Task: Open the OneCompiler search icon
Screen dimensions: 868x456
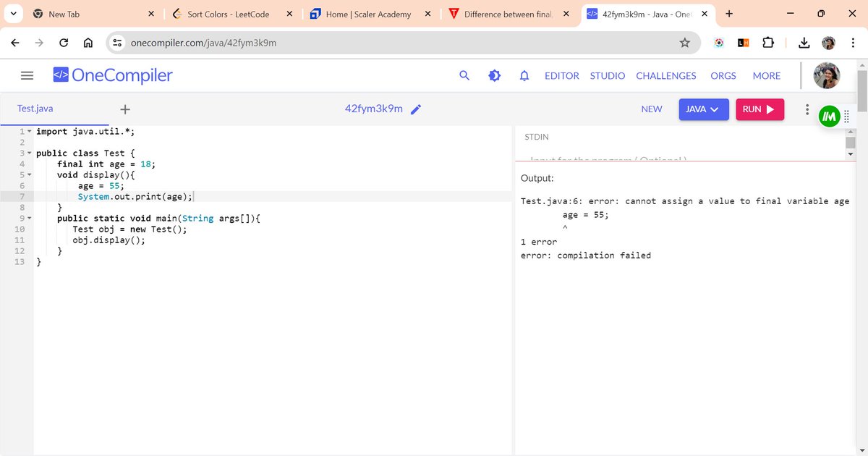Action: tap(464, 75)
